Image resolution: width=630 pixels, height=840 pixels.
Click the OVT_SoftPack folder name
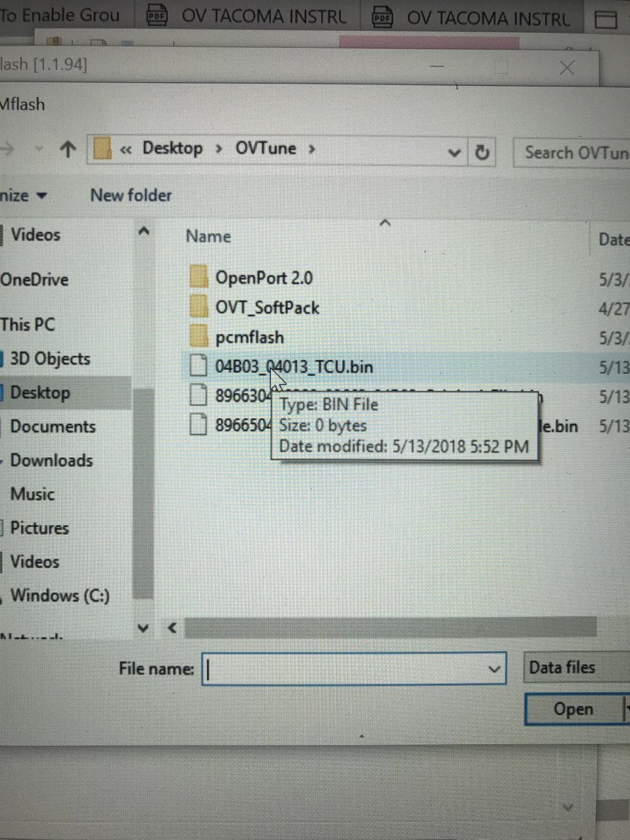point(267,308)
